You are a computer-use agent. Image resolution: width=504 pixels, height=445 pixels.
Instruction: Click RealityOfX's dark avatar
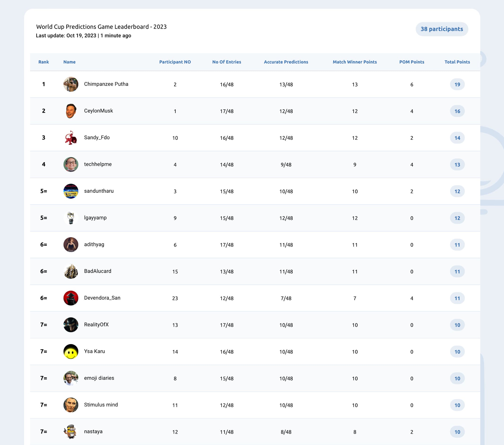(x=71, y=325)
